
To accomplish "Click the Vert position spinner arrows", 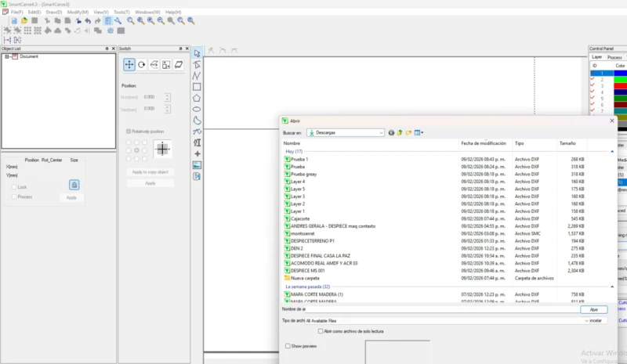I will click(167, 109).
